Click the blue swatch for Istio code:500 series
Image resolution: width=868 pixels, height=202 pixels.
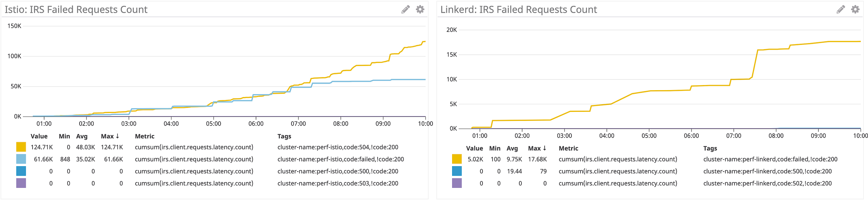click(x=21, y=171)
